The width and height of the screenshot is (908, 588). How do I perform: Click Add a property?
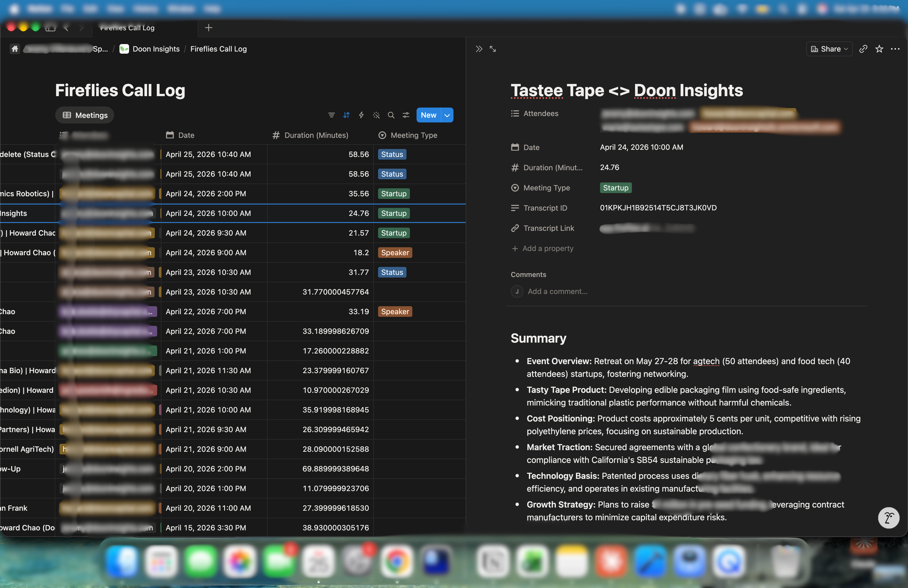click(x=547, y=248)
